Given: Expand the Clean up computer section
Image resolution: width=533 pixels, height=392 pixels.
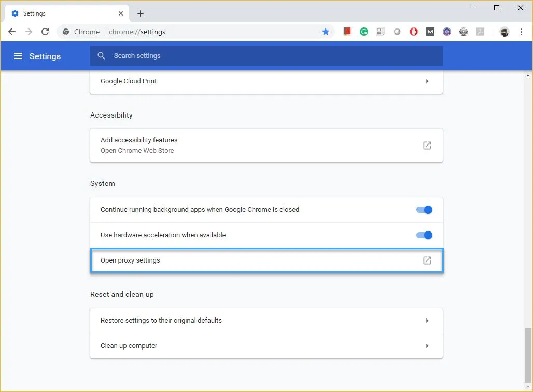Looking at the screenshot, I should pyautogui.click(x=427, y=345).
